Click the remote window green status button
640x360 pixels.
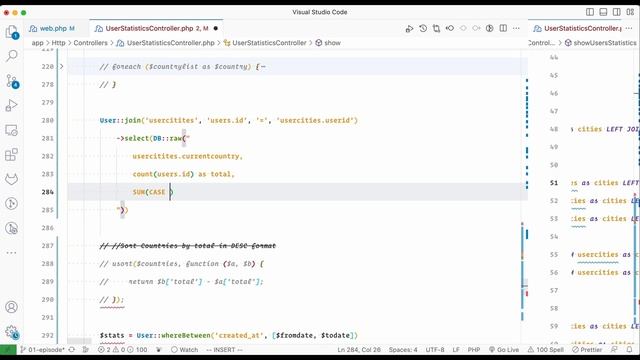point(8,350)
